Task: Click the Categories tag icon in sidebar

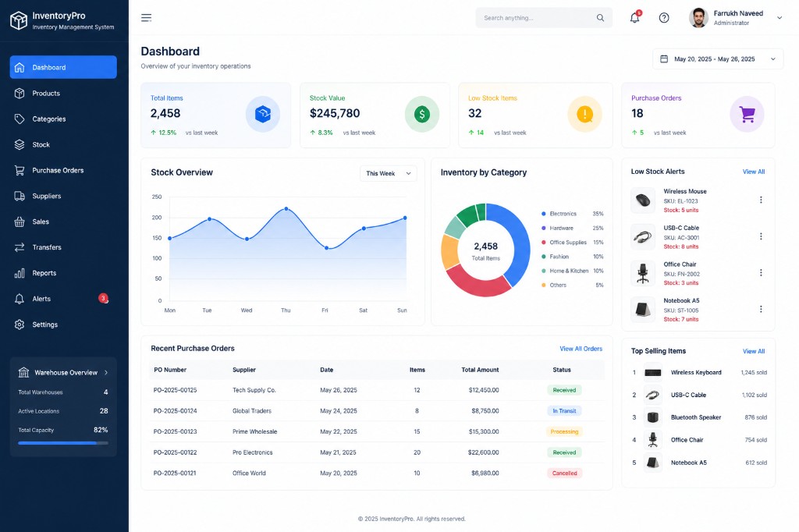Action: coord(20,119)
